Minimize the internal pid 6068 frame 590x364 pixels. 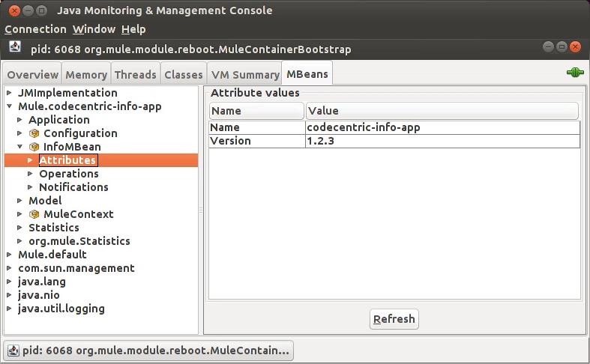pos(548,48)
